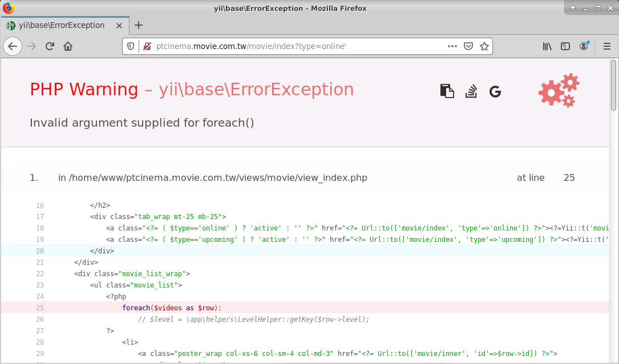
Task: Open Firefox hamburger menu
Action: [x=607, y=46]
